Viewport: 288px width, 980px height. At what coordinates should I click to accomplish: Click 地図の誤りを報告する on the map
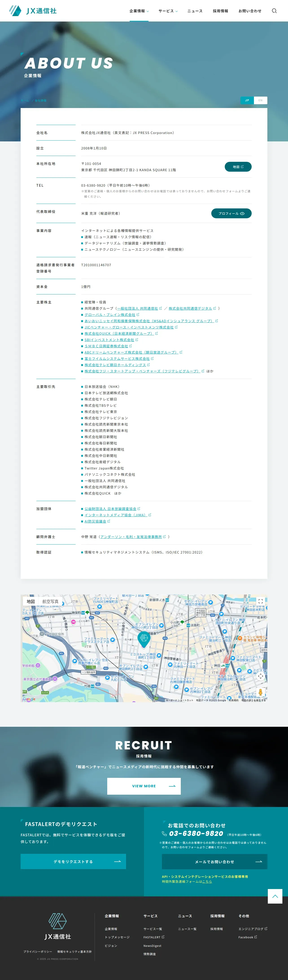(x=254, y=700)
